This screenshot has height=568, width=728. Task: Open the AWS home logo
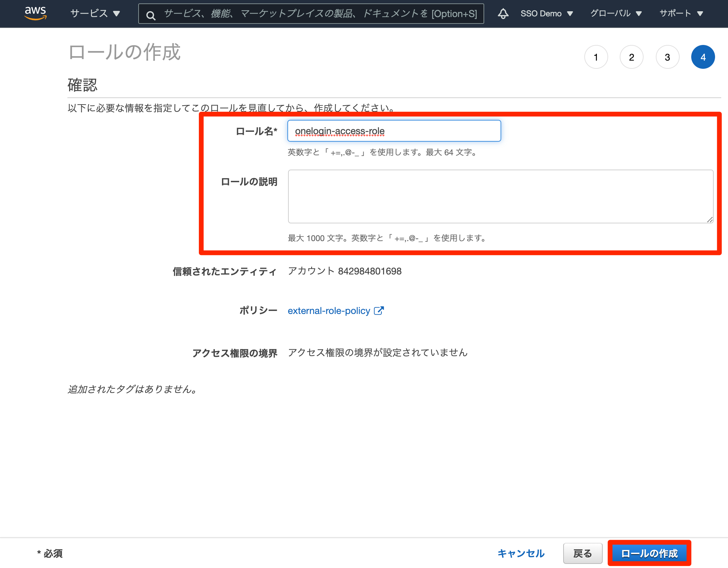point(35,13)
